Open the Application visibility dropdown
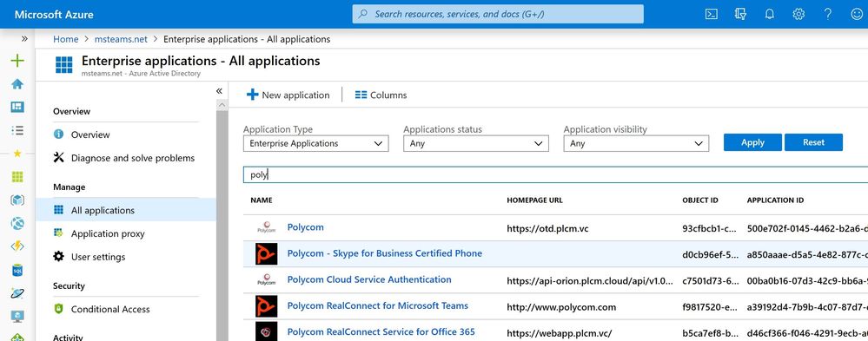 click(x=636, y=144)
